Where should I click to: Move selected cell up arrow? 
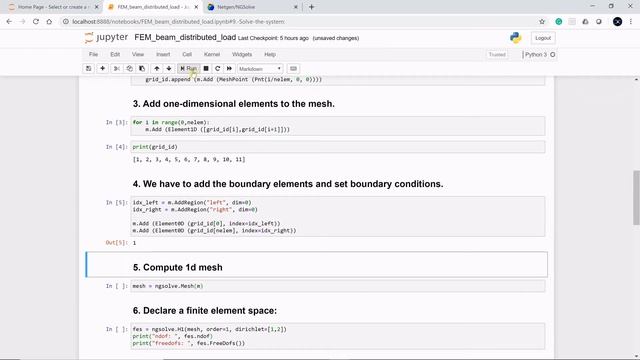157,69
